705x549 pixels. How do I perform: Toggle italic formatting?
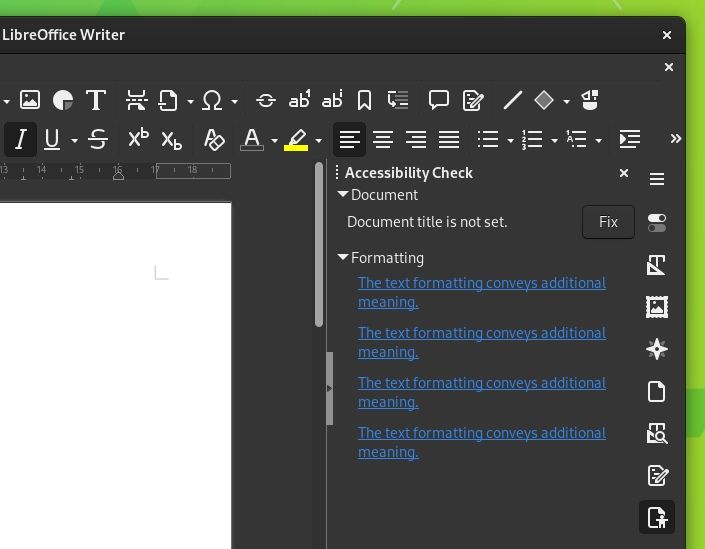[20, 139]
